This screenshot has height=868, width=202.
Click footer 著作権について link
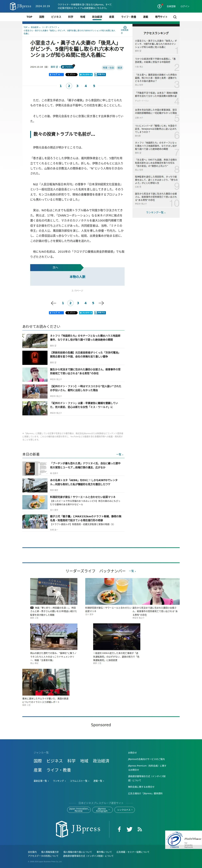point(104,852)
